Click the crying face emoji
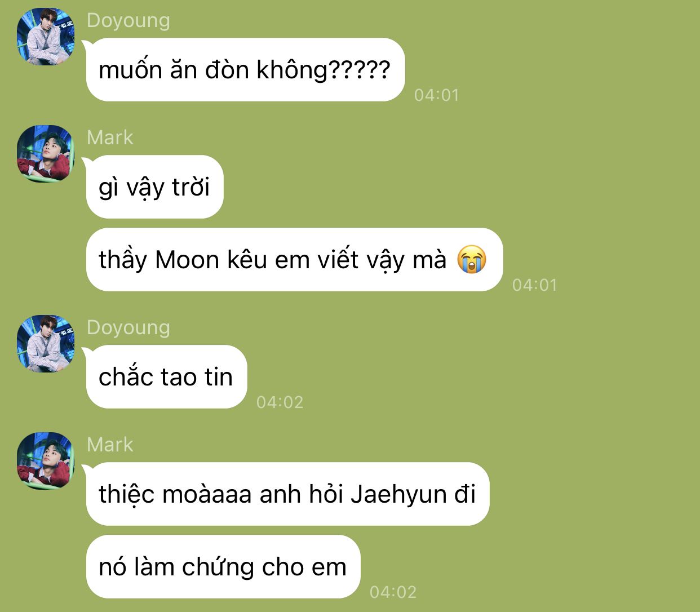The height and width of the screenshot is (612, 700). [472, 260]
